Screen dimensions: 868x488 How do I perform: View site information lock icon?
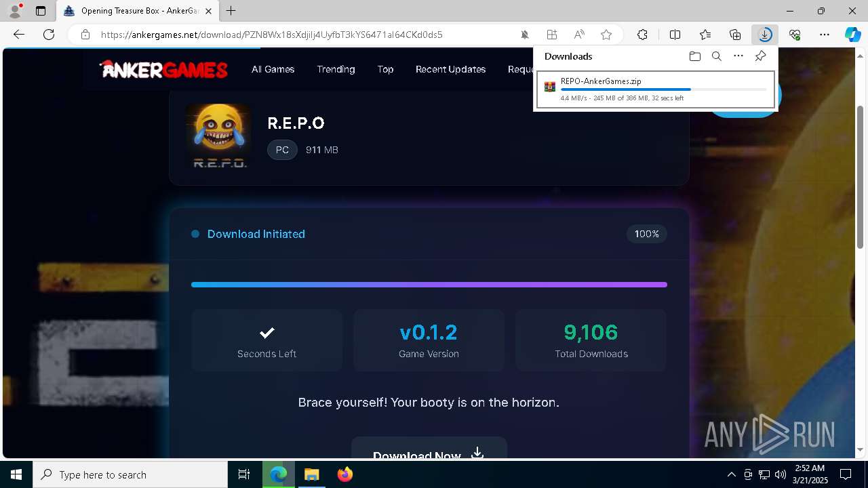[x=85, y=35]
